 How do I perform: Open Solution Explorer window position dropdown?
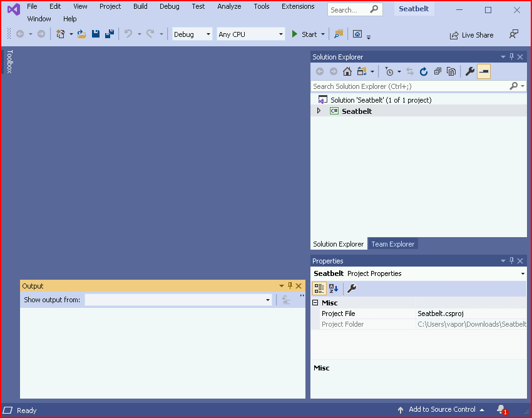coord(503,57)
